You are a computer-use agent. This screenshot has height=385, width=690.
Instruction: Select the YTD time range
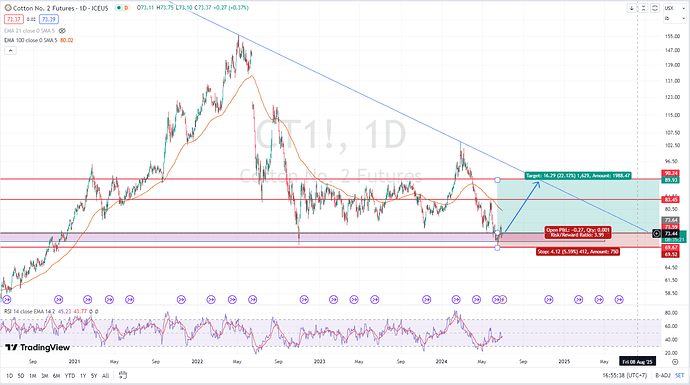point(70,376)
